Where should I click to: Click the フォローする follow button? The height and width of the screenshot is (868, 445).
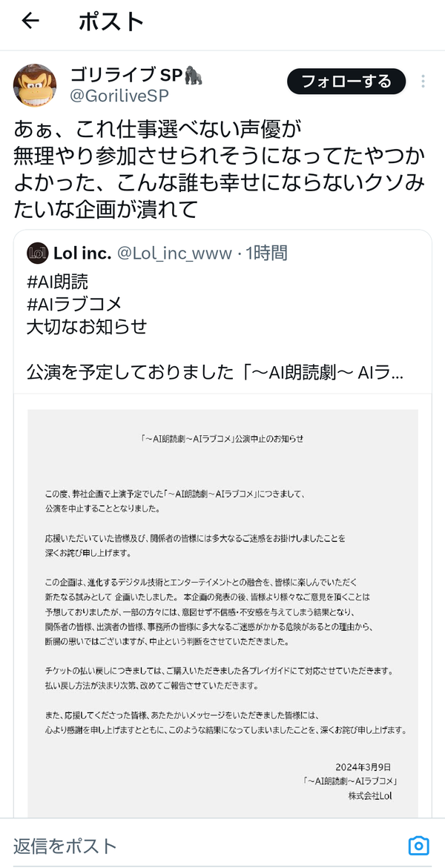pyautogui.click(x=346, y=82)
